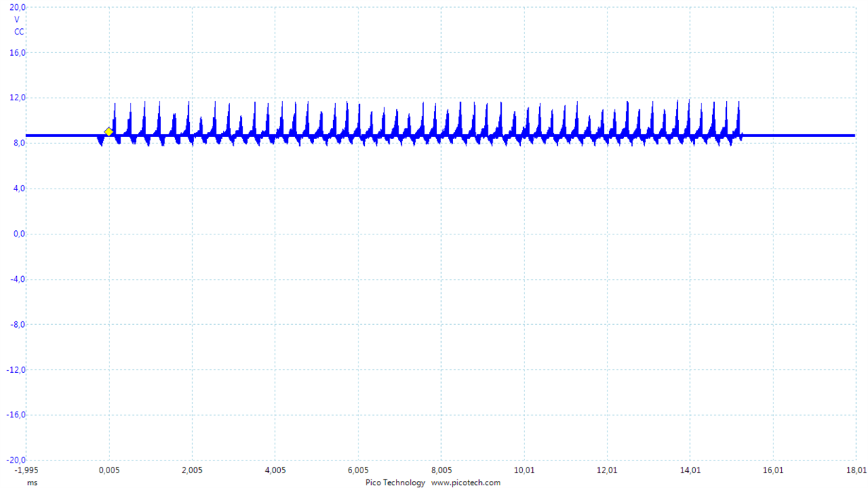868x488 pixels.
Task: Click the 12,01 time axis label
Action: [x=607, y=470]
